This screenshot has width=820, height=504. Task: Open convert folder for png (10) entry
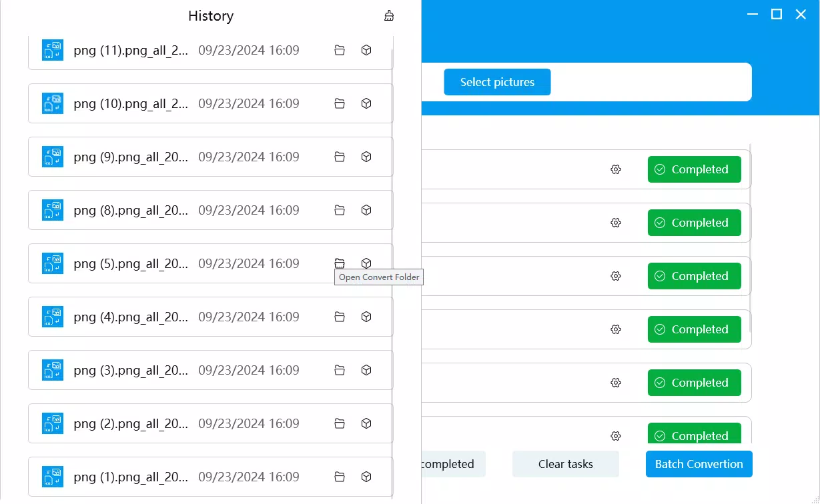pyautogui.click(x=340, y=103)
